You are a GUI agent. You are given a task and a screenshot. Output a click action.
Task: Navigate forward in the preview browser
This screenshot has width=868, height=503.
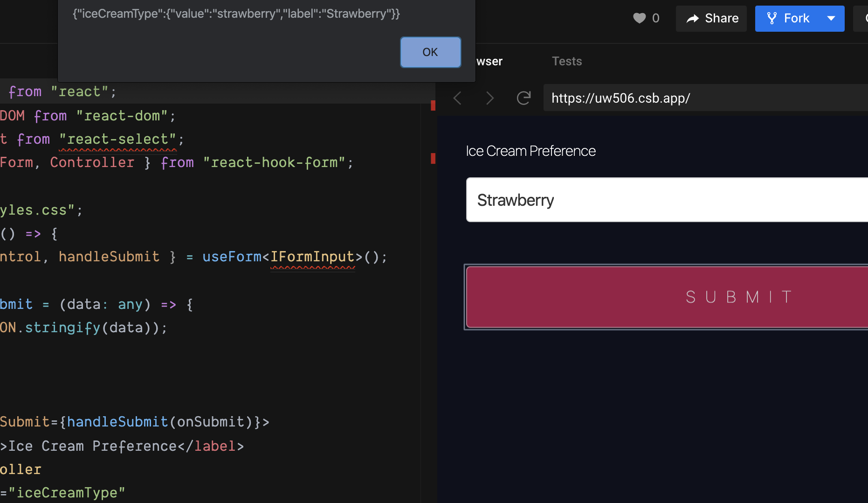[490, 98]
